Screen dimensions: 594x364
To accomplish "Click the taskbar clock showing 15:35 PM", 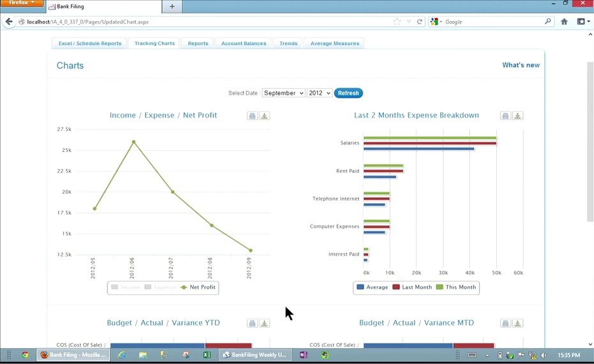I will click(x=569, y=355).
